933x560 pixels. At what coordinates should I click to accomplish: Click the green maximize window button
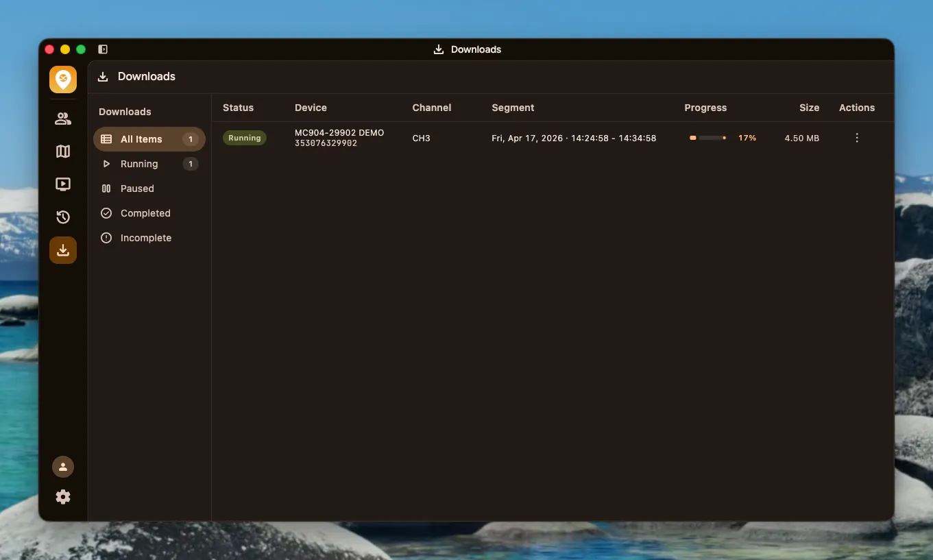[81, 49]
